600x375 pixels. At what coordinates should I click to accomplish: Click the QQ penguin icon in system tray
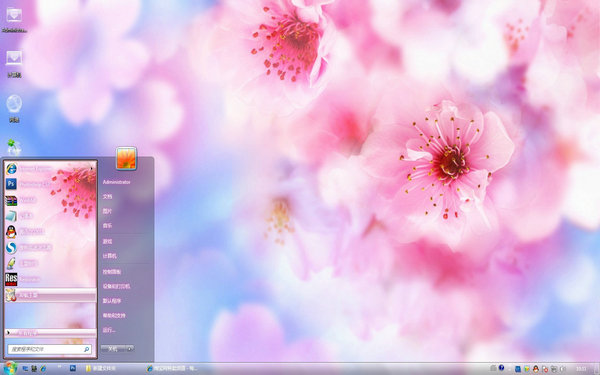tap(536, 369)
